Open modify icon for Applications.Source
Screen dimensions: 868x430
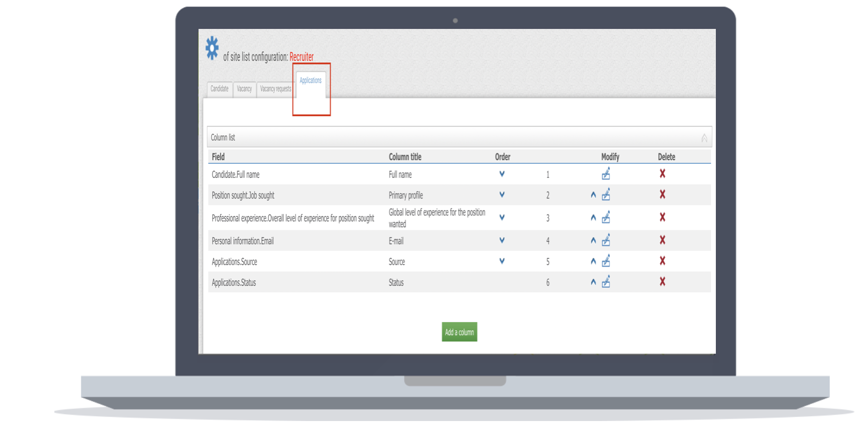point(606,261)
